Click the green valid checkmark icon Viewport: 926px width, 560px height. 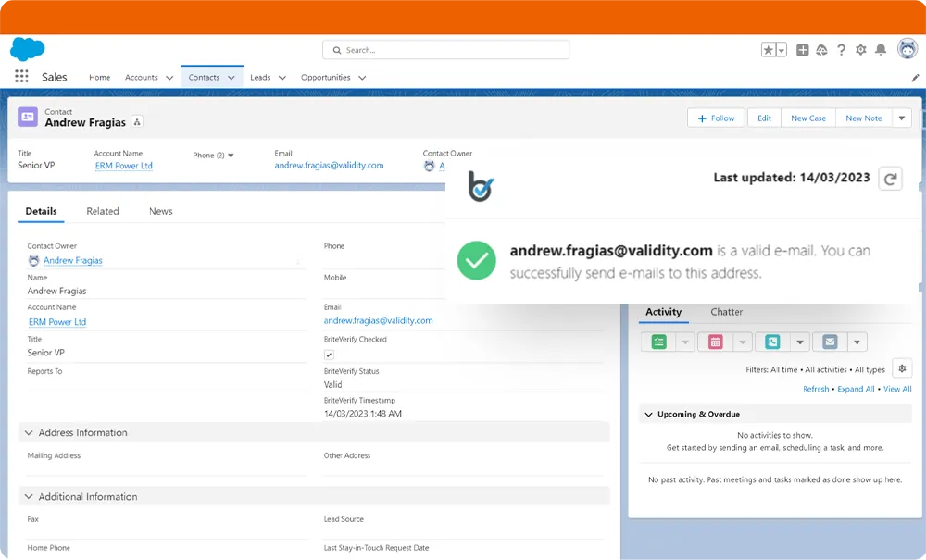click(476, 260)
